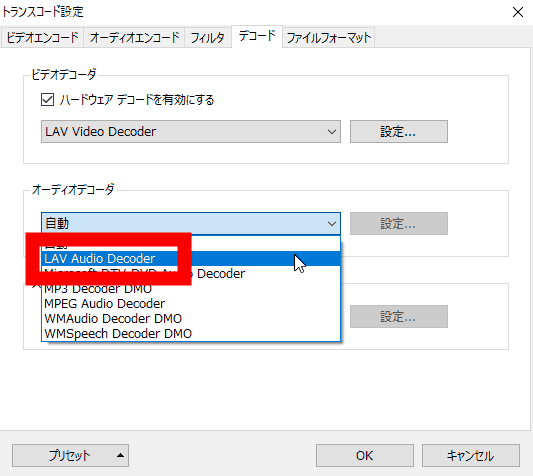Toggle the ハードウェア デコードを有効にする checkbox
The width and height of the screenshot is (533, 476).
47,100
